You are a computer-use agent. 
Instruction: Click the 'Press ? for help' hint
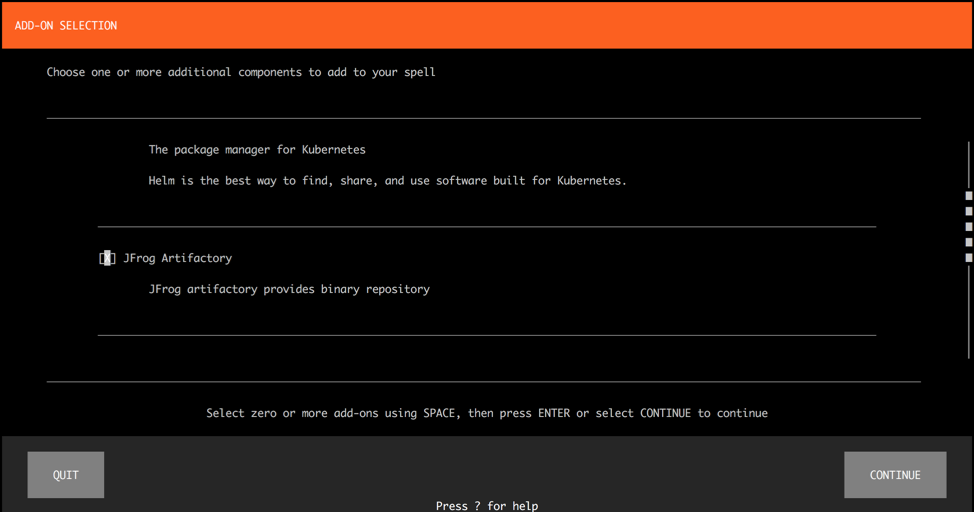[487, 506]
